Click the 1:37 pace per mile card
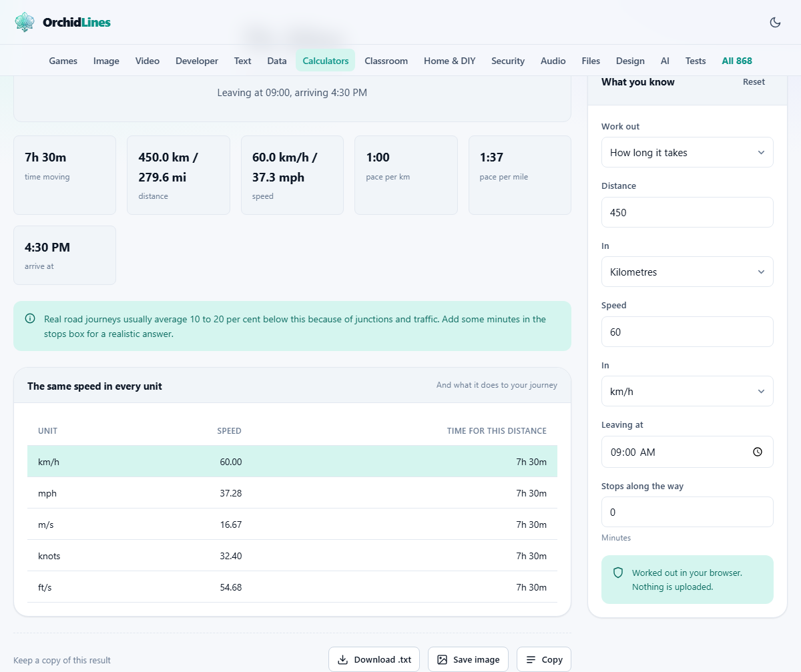Viewport: 801px width, 672px height. (x=520, y=176)
